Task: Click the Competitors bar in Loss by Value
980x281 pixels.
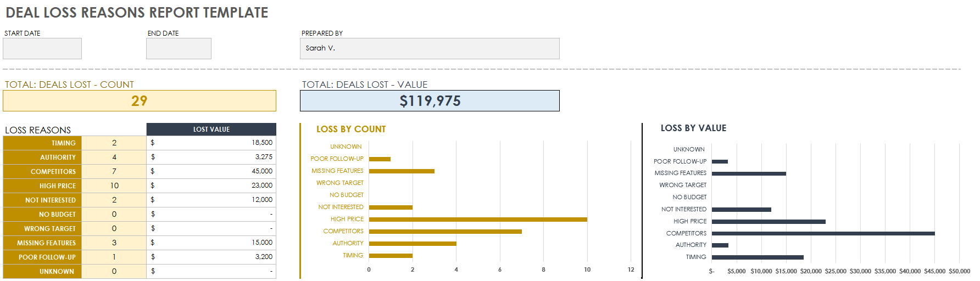Action: pos(823,234)
